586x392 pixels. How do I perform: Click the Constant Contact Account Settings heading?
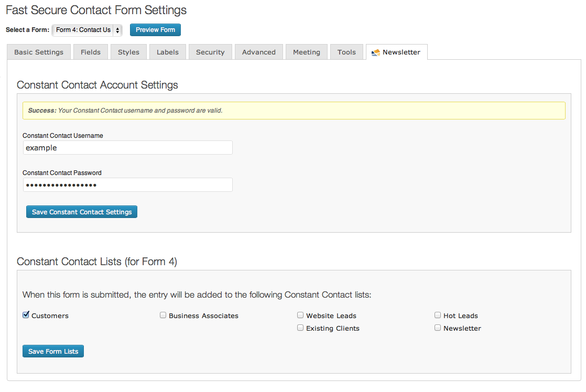point(97,85)
